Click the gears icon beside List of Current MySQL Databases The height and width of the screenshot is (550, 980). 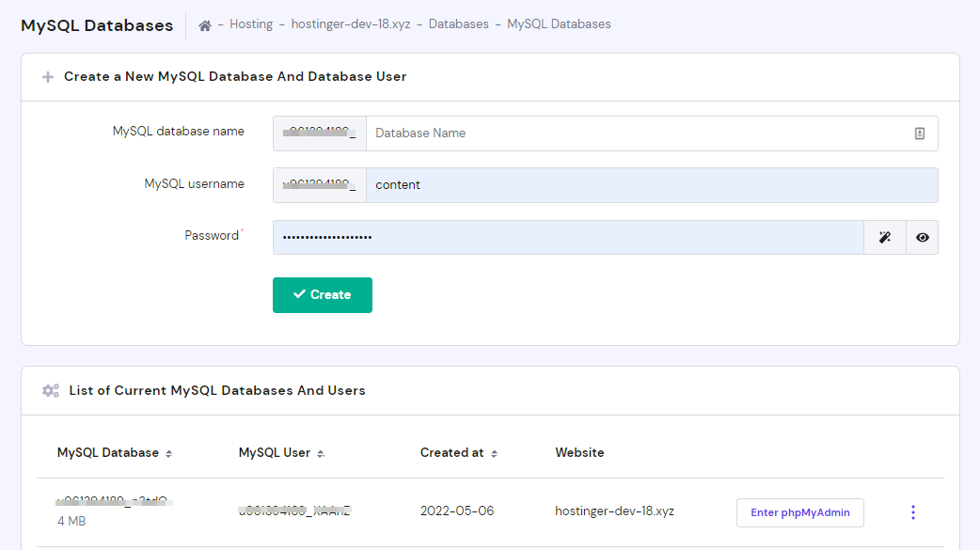tap(51, 390)
